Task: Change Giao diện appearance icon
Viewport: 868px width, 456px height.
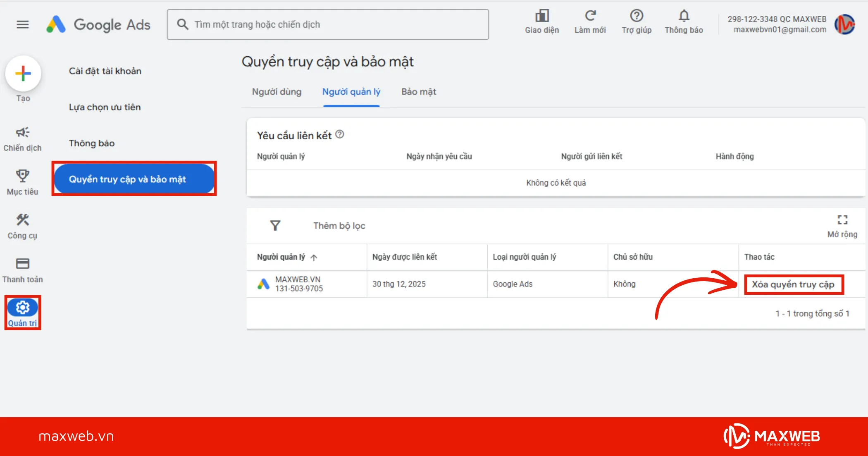Action: click(x=541, y=17)
